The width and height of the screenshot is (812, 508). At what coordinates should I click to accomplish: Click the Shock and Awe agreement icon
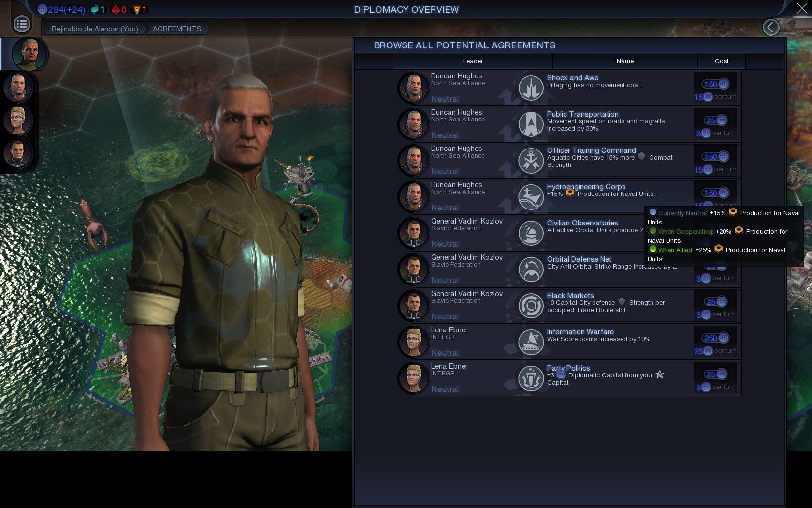click(531, 88)
